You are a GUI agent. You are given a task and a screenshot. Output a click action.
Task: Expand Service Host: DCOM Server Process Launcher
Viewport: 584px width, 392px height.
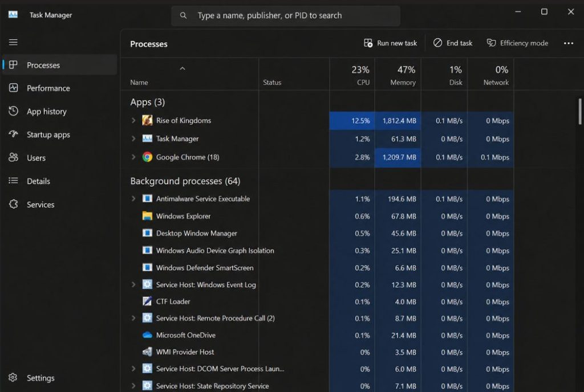(133, 369)
